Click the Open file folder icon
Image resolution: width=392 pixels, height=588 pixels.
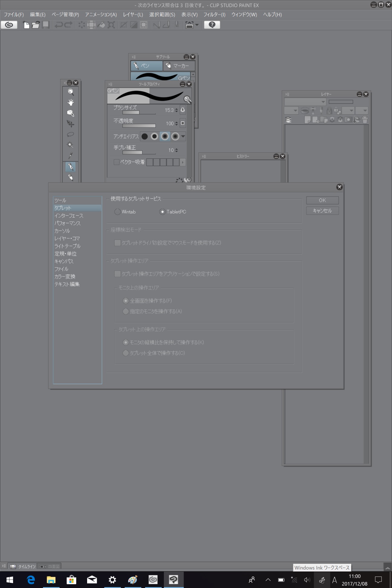coord(36,25)
